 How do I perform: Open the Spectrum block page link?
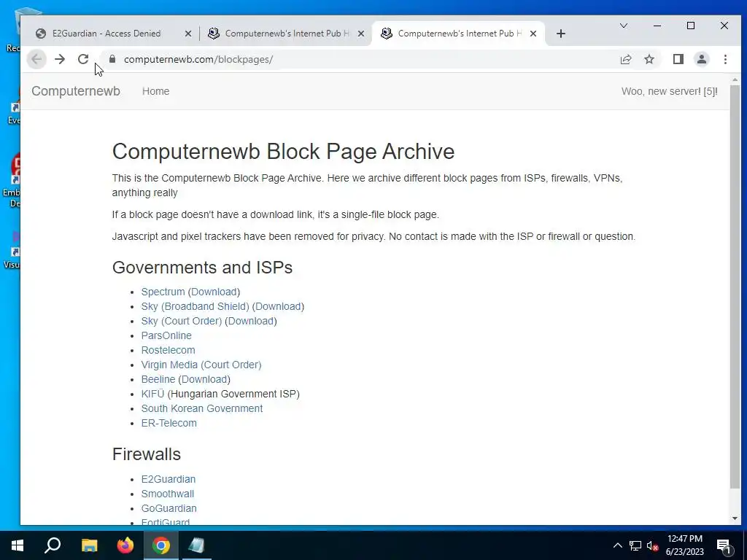[163, 292]
